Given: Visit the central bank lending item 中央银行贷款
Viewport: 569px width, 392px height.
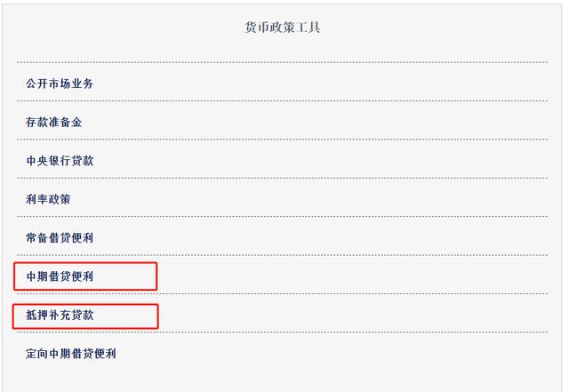Looking at the screenshot, I should 60,161.
